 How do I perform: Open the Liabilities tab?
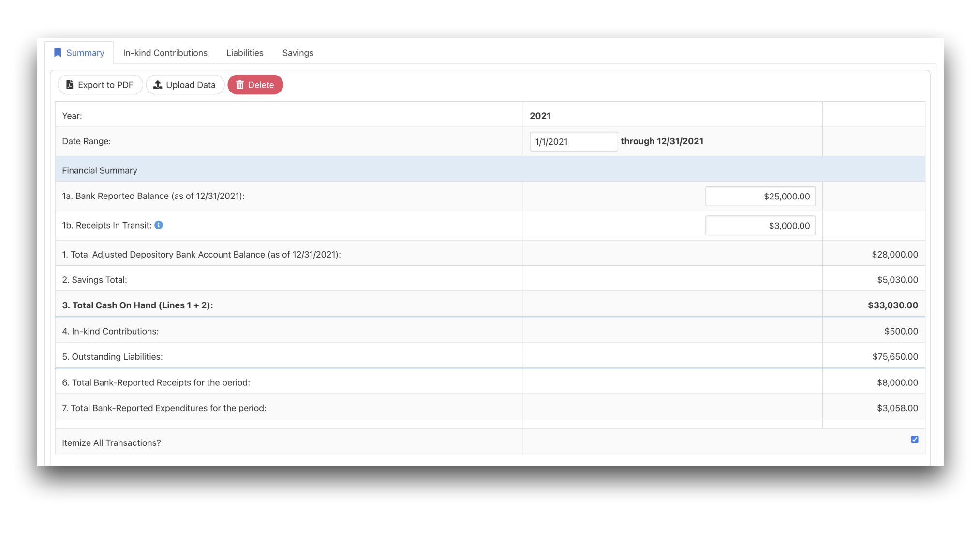[x=245, y=53]
